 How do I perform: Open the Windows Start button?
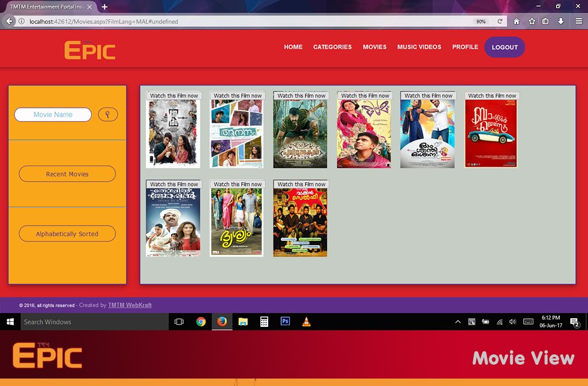pyautogui.click(x=10, y=322)
